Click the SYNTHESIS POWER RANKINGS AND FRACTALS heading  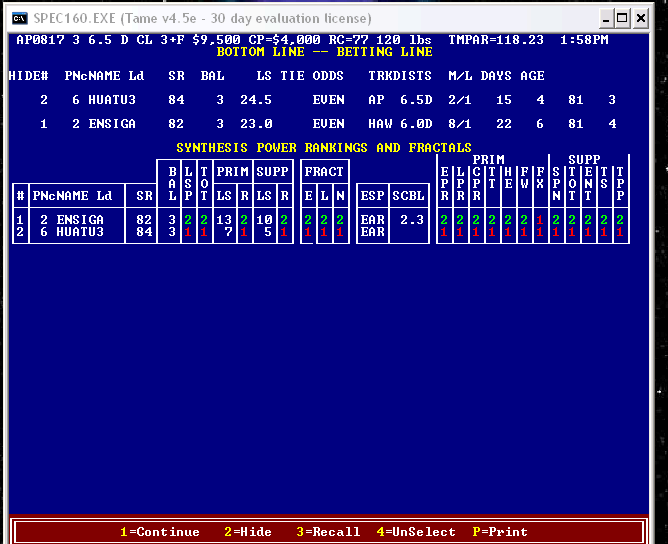324,148
